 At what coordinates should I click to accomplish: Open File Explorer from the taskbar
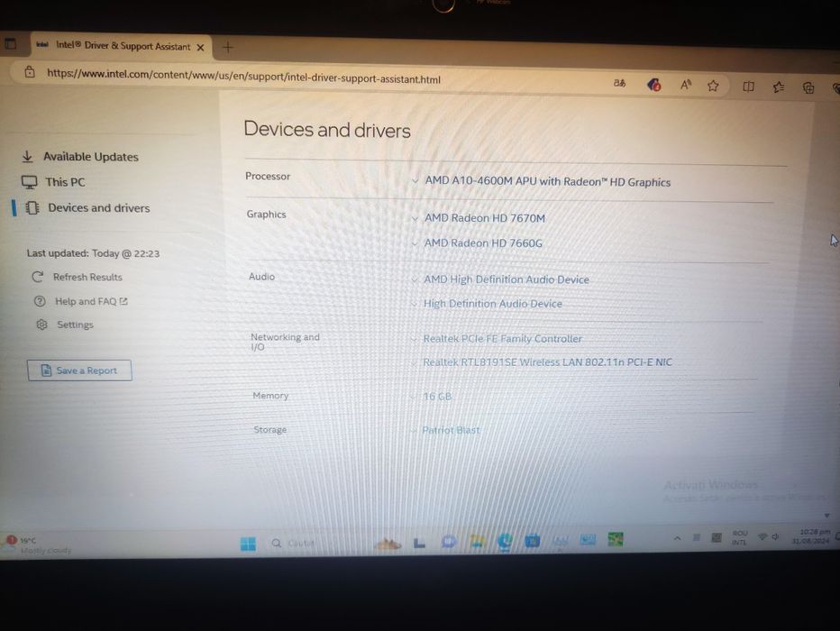(x=477, y=542)
